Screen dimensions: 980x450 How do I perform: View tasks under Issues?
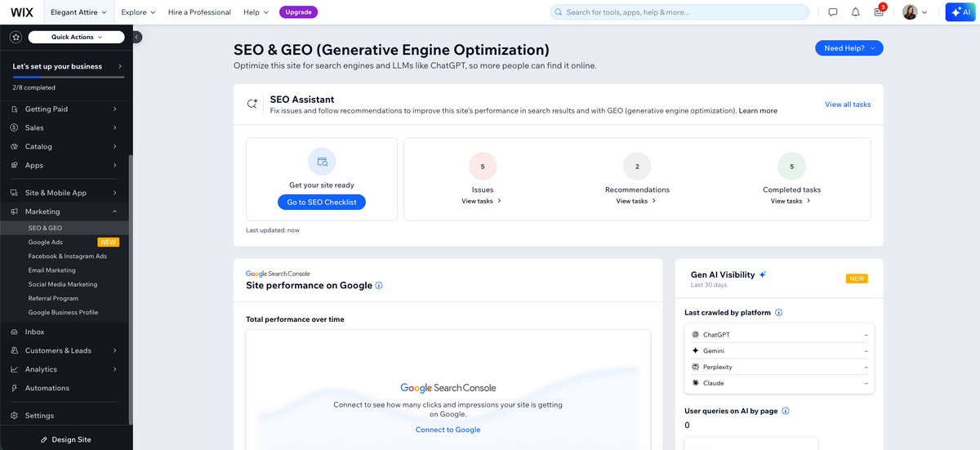pos(482,201)
